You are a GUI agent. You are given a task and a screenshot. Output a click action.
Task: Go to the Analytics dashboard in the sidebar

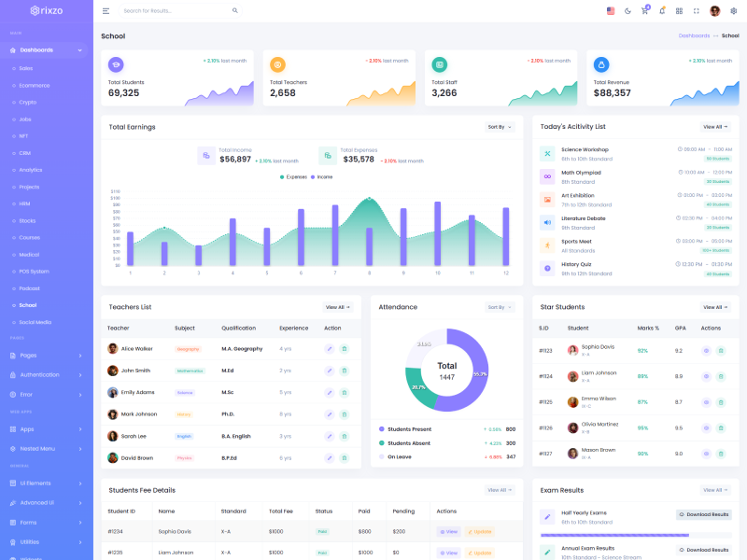(x=31, y=170)
